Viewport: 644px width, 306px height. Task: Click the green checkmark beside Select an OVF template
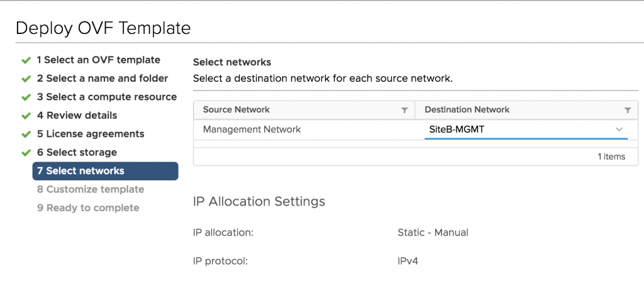point(26,60)
